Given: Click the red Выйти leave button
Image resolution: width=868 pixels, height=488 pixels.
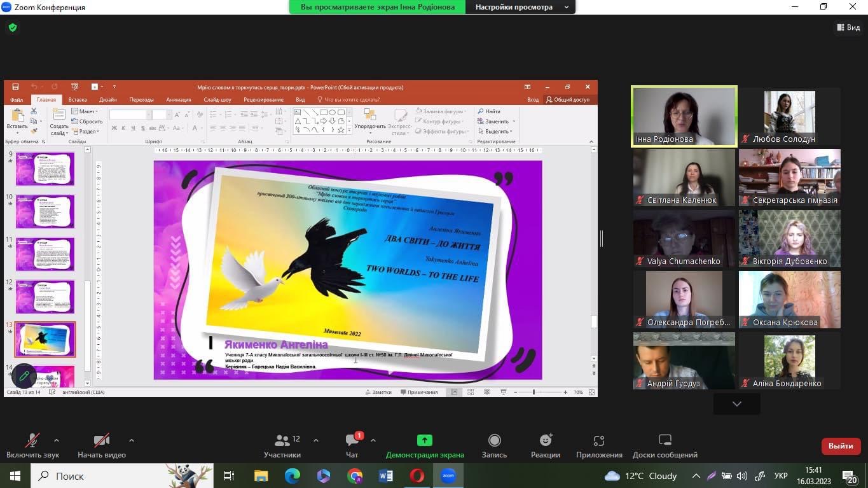Looking at the screenshot, I should pyautogui.click(x=841, y=446).
